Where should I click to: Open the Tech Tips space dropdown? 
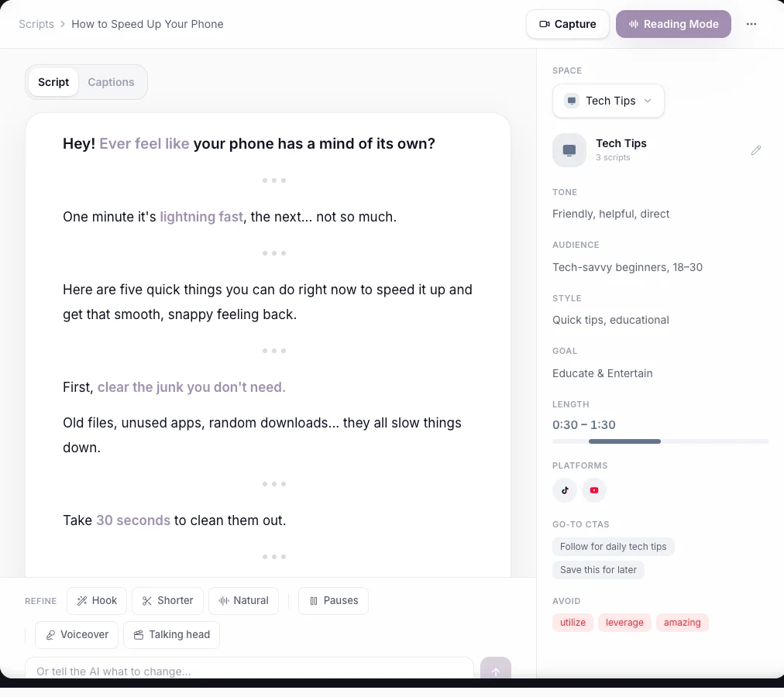pos(608,101)
